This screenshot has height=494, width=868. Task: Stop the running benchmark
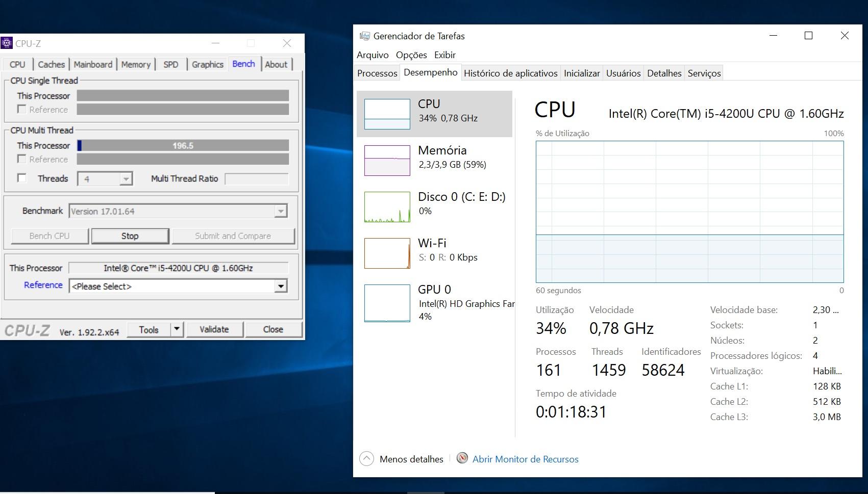click(x=130, y=236)
